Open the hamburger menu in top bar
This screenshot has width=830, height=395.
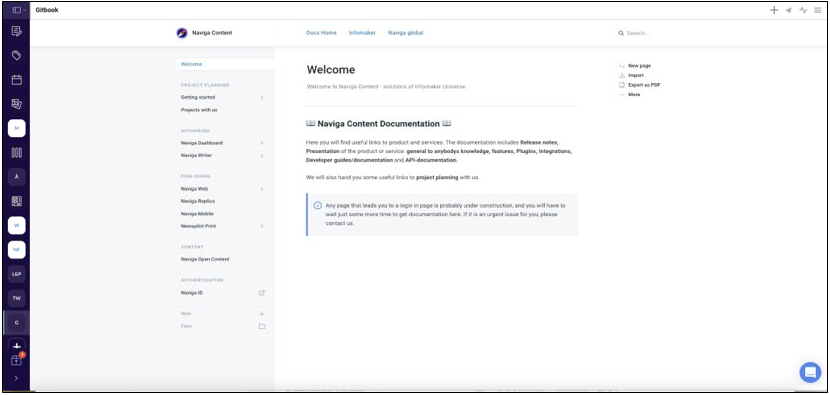click(818, 10)
